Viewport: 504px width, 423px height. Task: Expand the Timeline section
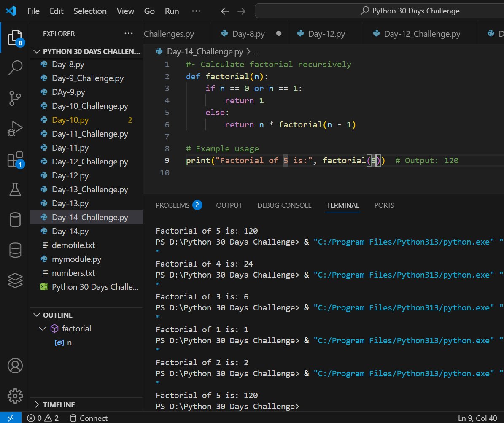(87, 405)
